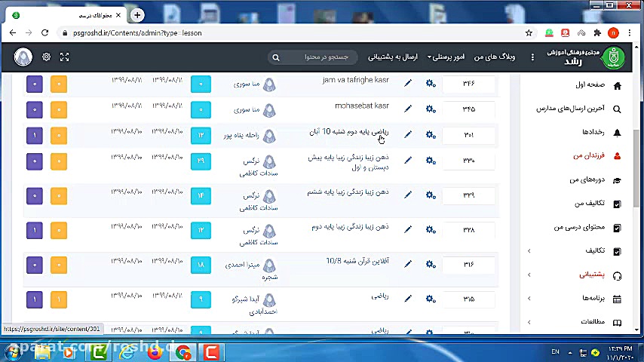Open user profile avatar in header

[x=23, y=57]
